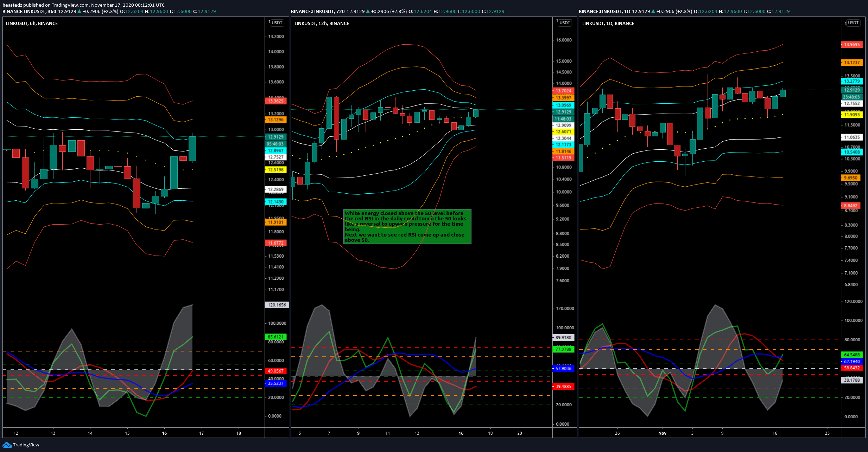Image resolution: width=868 pixels, height=452 pixels.
Task: Click the "BINANCE:LINKUSDT, 720" header symbol text
Action: point(318,11)
